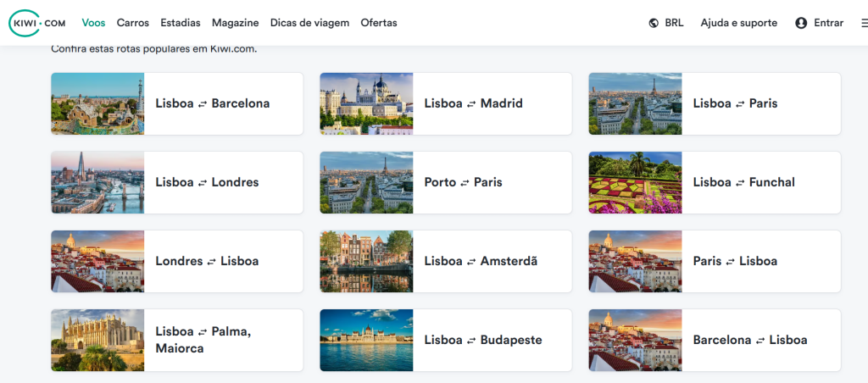Open the Magazine link
This screenshot has width=868, height=383.
[236, 23]
